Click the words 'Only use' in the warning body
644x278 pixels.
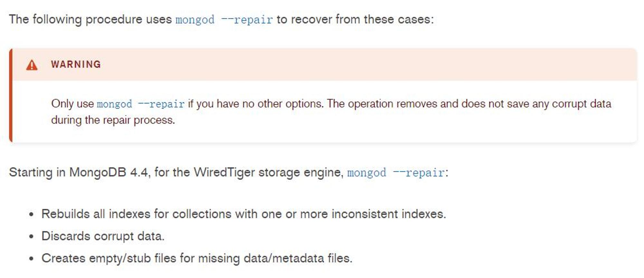point(72,104)
